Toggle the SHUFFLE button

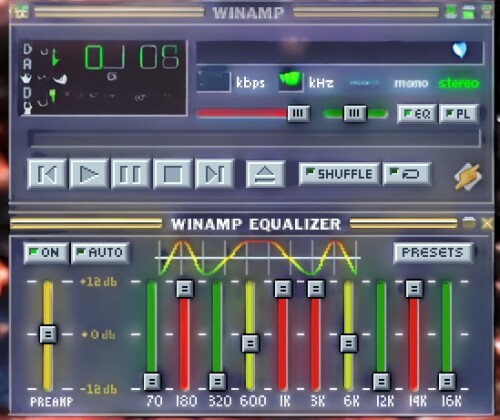click(339, 174)
